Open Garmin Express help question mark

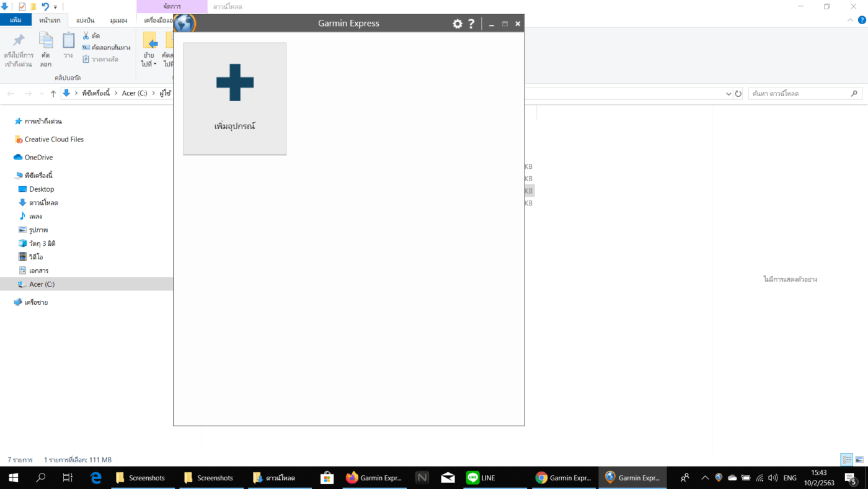coord(471,24)
